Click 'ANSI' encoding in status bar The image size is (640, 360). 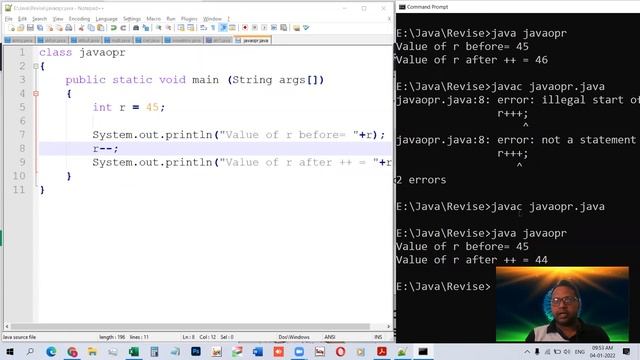[x=330, y=337]
